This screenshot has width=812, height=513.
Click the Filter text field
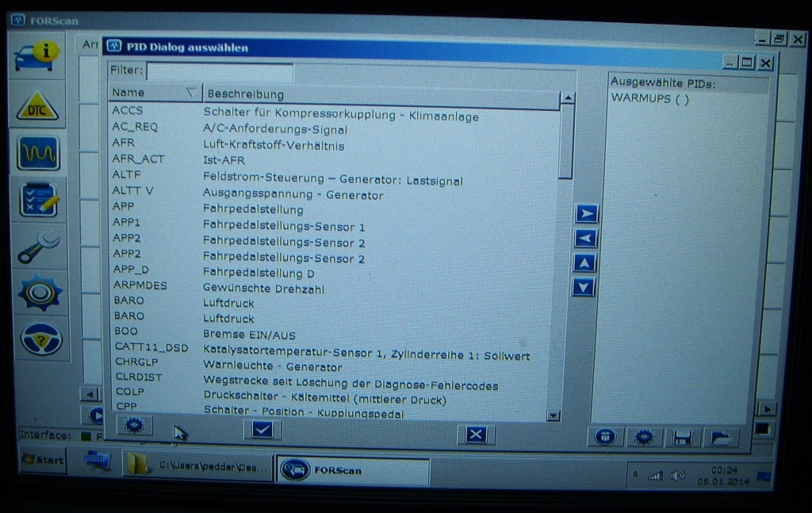click(220, 71)
